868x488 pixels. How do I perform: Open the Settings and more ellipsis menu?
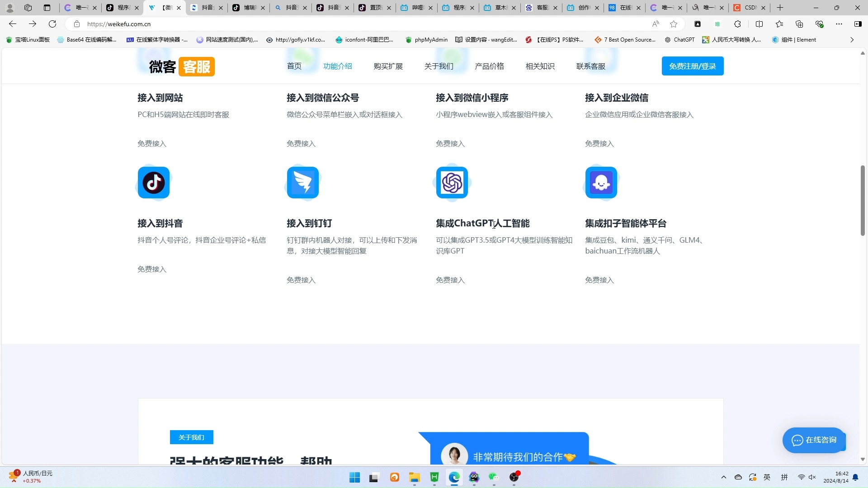[x=839, y=24]
